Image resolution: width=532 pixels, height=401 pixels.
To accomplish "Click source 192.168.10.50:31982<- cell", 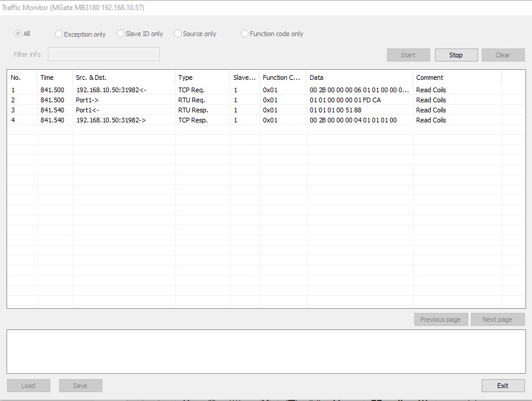I will (111, 90).
